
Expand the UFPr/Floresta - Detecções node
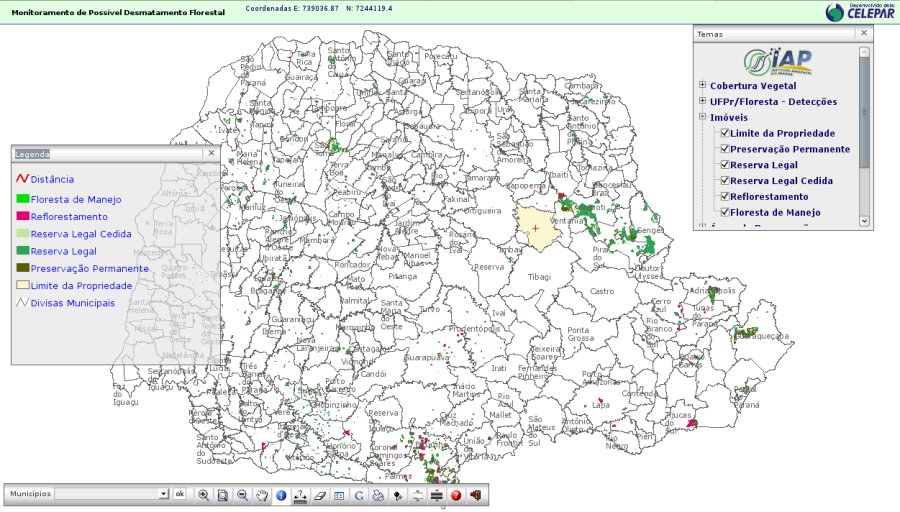click(x=703, y=101)
